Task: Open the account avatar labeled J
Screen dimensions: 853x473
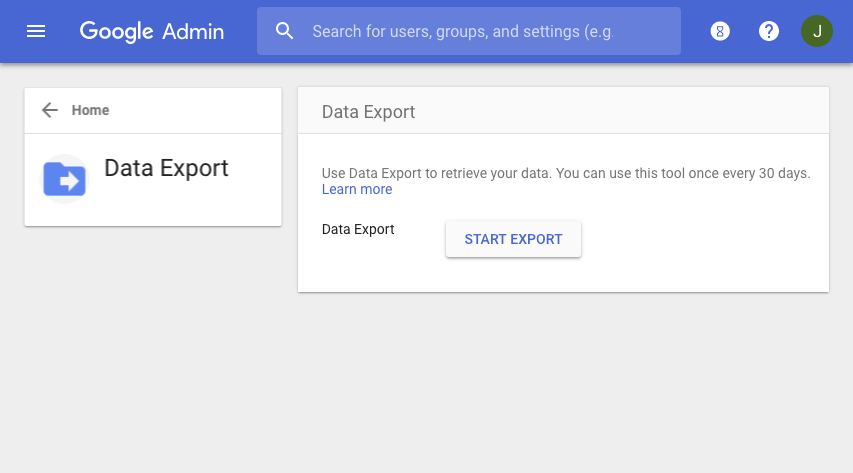Action: (817, 31)
